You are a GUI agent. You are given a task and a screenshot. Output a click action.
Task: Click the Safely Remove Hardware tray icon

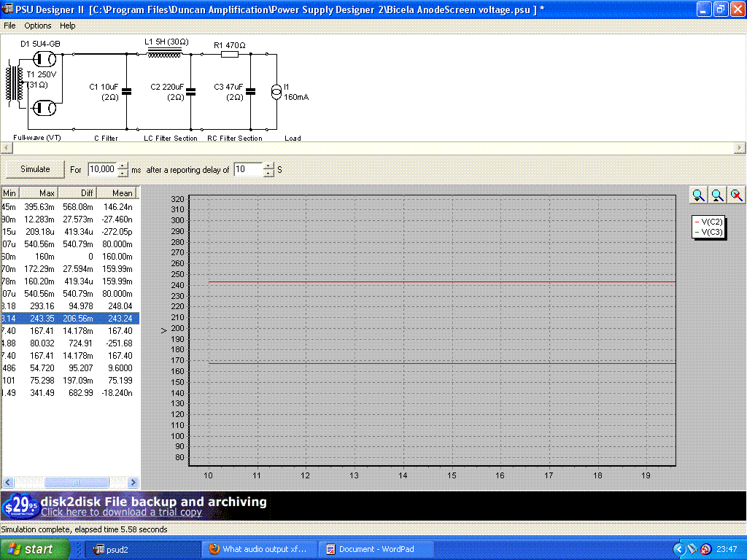point(693,549)
